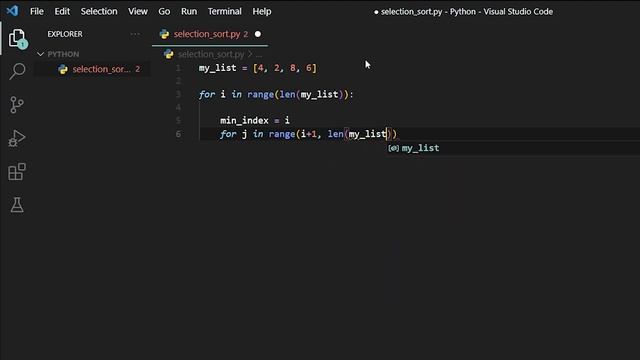640x360 pixels.
Task: Click the VS Code logo icon
Action: [x=12, y=11]
